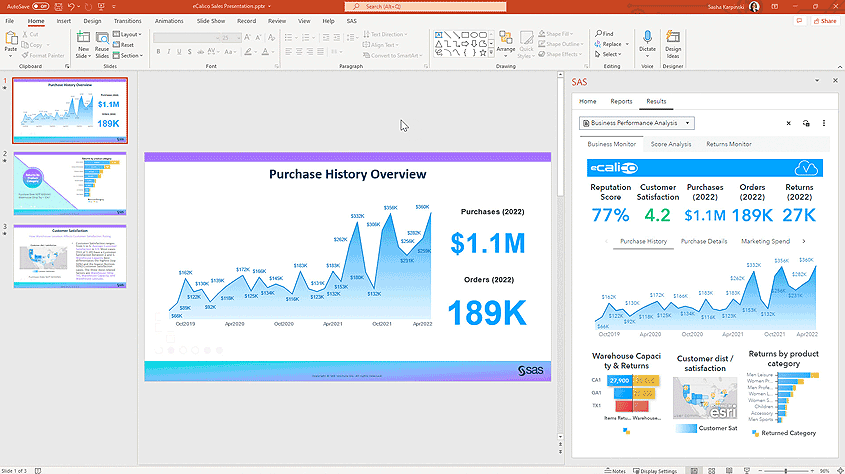The width and height of the screenshot is (845, 474).
Task: Click the zoom slider in status bar
Action: (x=786, y=471)
